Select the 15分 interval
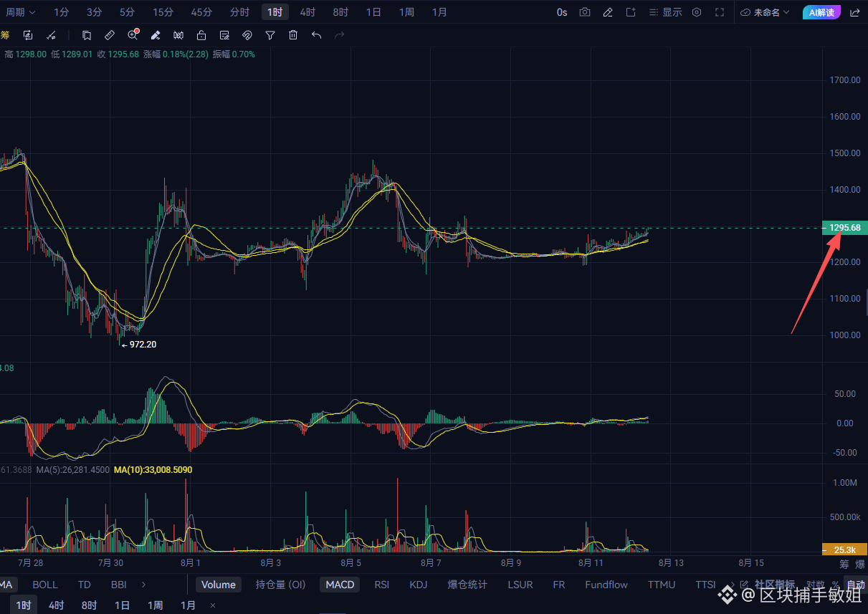This screenshot has width=868, height=614. 163,12
